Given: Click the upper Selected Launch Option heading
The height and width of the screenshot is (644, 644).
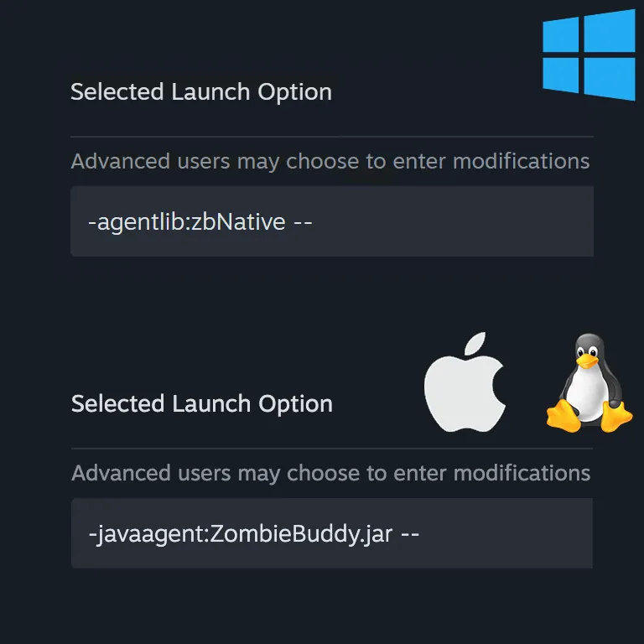Looking at the screenshot, I should (x=201, y=92).
